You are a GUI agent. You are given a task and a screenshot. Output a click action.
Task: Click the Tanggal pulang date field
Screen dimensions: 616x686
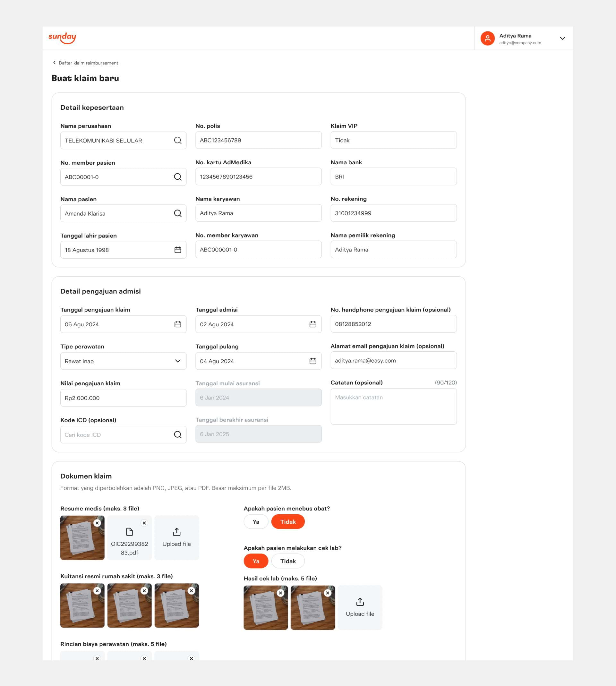click(x=258, y=361)
